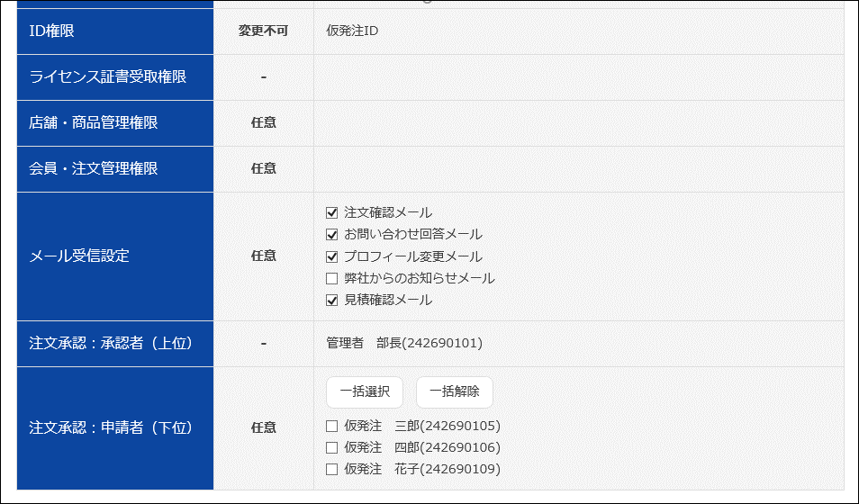Viewport: 859px width, 504px height.
Task: Disable the プロフィール変更メール checkbox
Action: 331,256
